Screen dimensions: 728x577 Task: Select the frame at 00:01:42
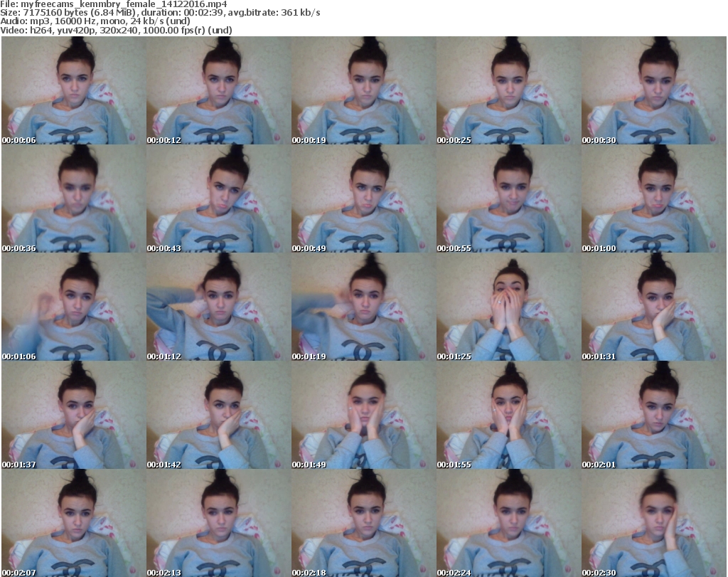click(x=219, y=415)
